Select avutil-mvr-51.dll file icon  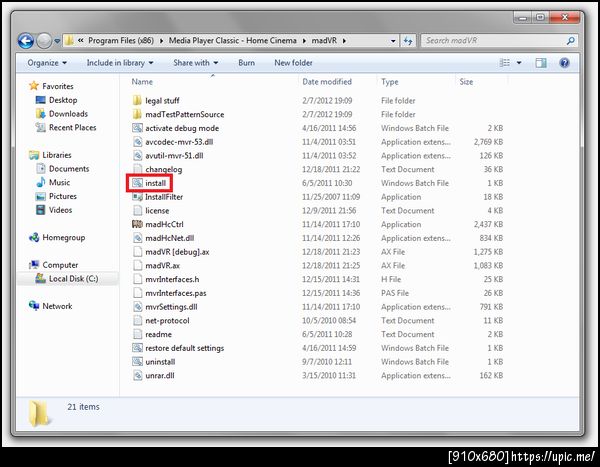point(137,156)
